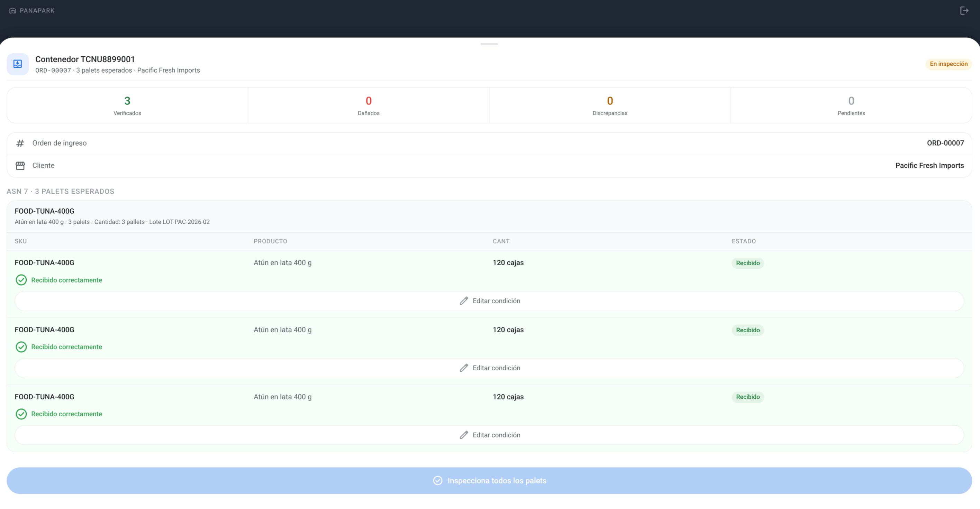Click the ESTADO column header
The height and width of the screenshot is (509, 980).
click(x=744, y=241)
